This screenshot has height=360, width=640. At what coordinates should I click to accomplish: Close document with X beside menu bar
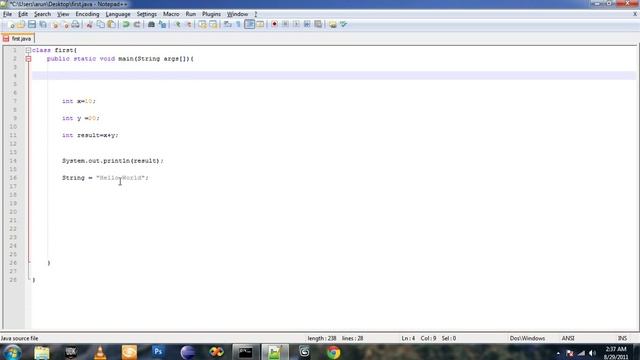coord(635,14)
